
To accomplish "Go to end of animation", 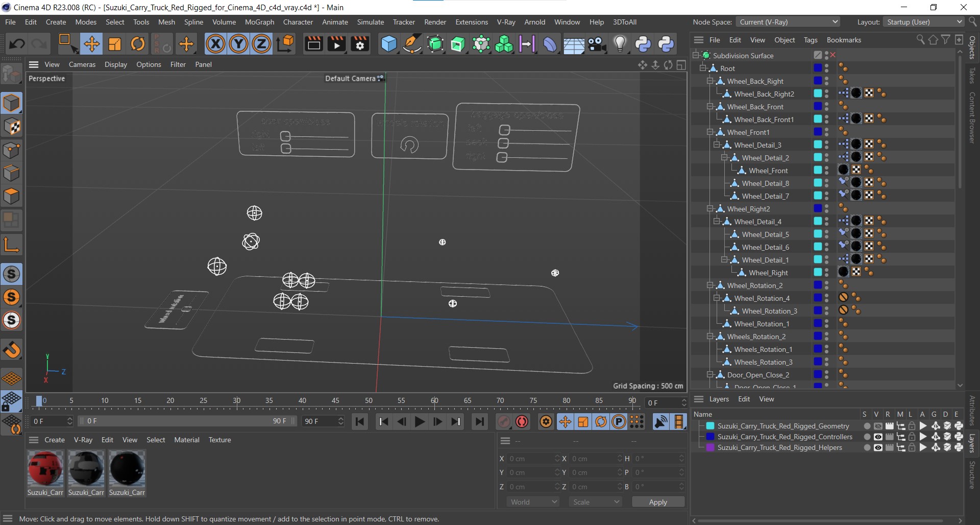I will (480, 422).
